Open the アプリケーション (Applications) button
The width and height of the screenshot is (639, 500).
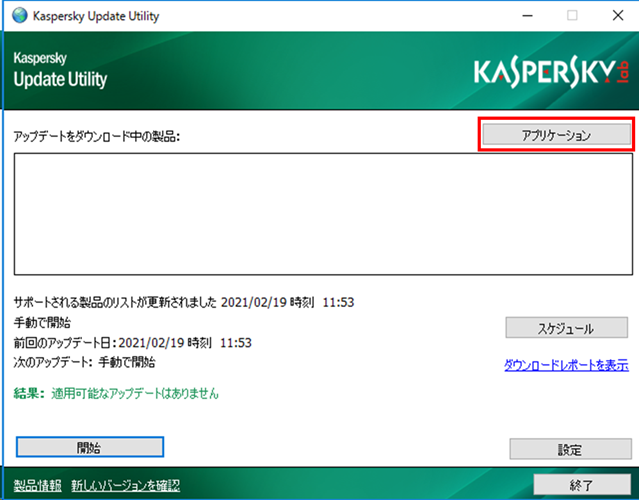556,134
